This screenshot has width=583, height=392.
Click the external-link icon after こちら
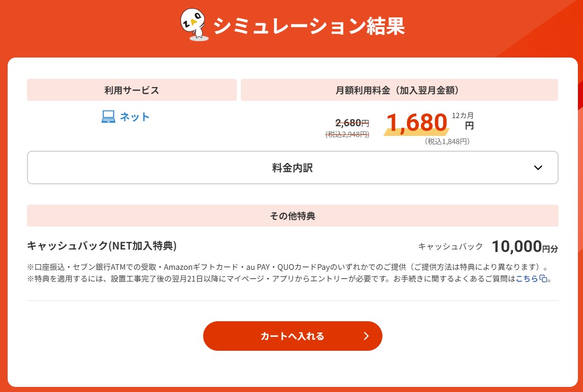[544, 278]
